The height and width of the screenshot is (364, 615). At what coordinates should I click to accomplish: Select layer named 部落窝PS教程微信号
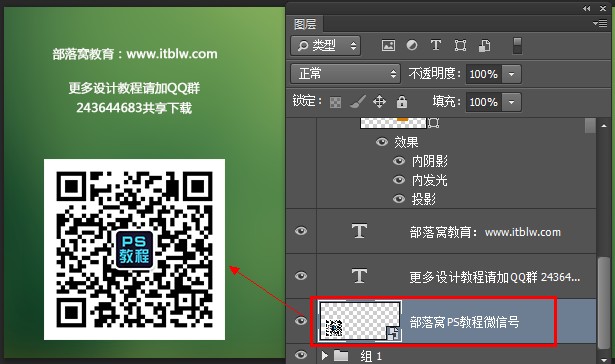[x=464, y=322]
